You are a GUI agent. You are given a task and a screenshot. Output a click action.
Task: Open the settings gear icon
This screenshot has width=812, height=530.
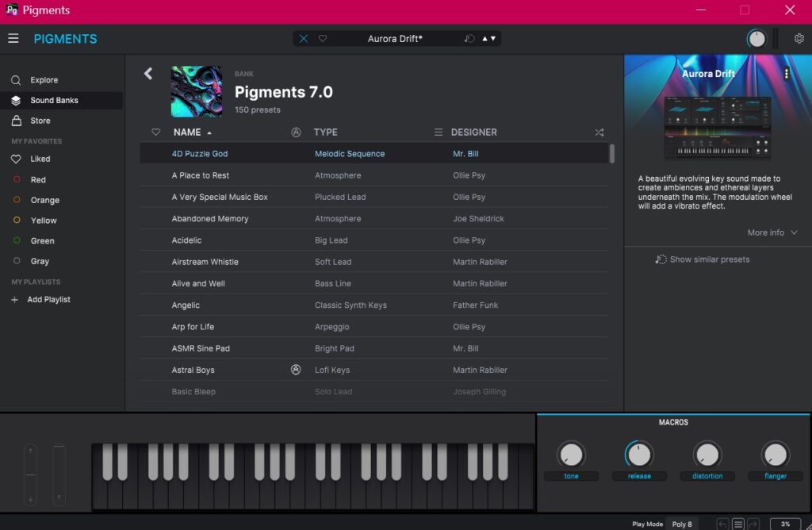799,38
